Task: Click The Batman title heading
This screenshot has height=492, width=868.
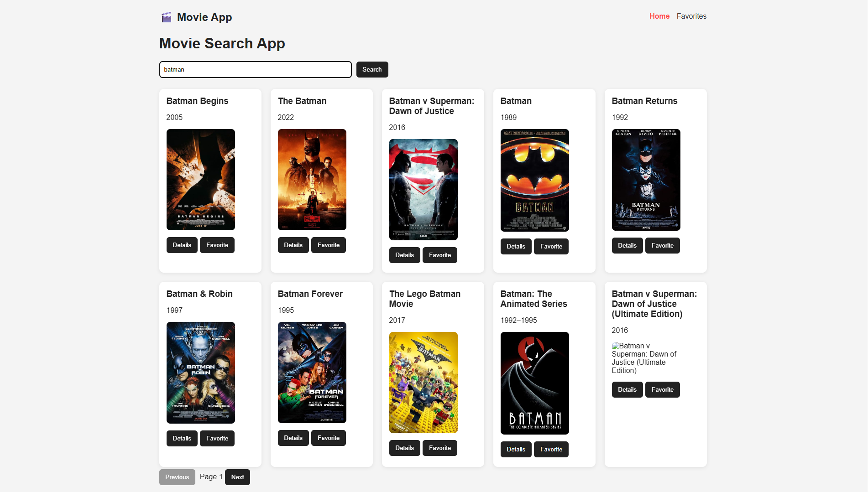Action: [x=302, y=101]
